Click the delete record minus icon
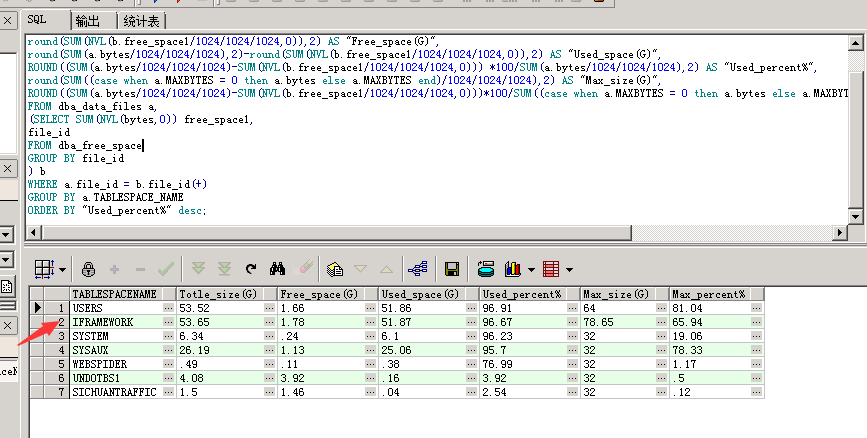Viewport: 867px width, 438px height. [139, 269]
